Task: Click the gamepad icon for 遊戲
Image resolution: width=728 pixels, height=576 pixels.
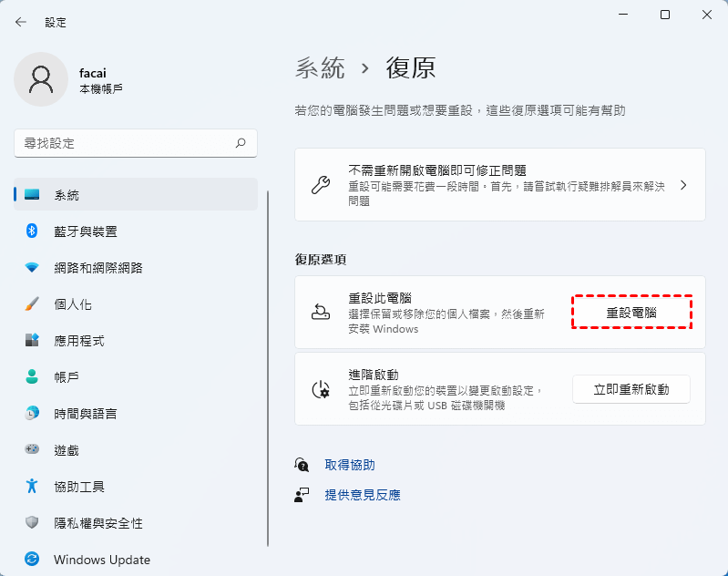Action: coord(32,450)
